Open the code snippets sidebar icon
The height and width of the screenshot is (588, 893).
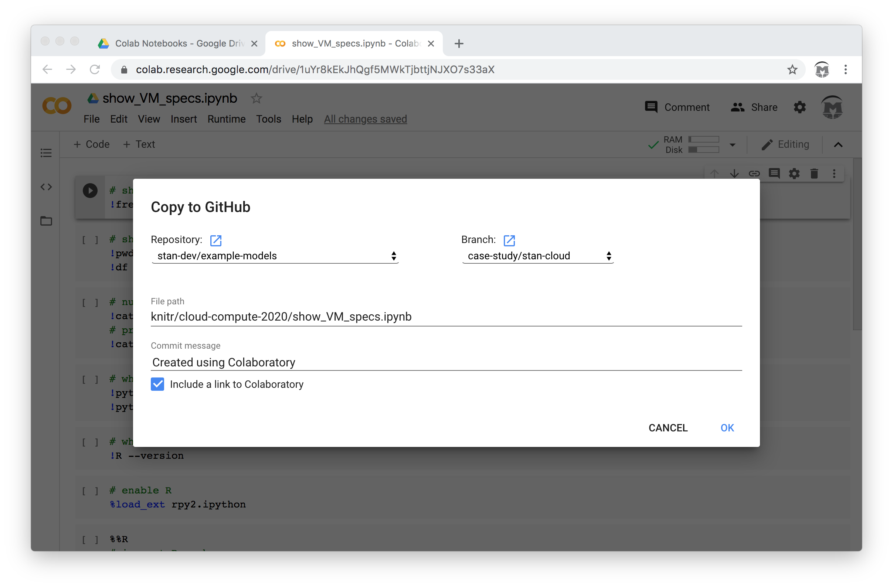(46, 187)
